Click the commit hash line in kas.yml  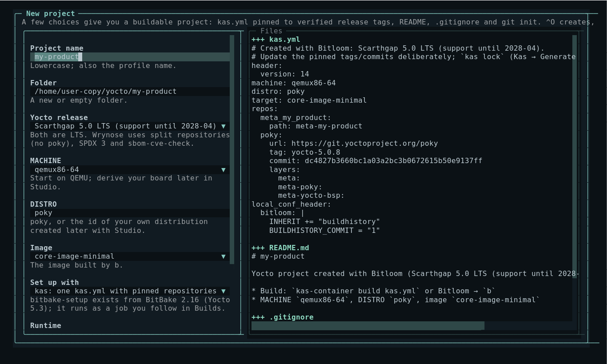[x=376, y=161]
